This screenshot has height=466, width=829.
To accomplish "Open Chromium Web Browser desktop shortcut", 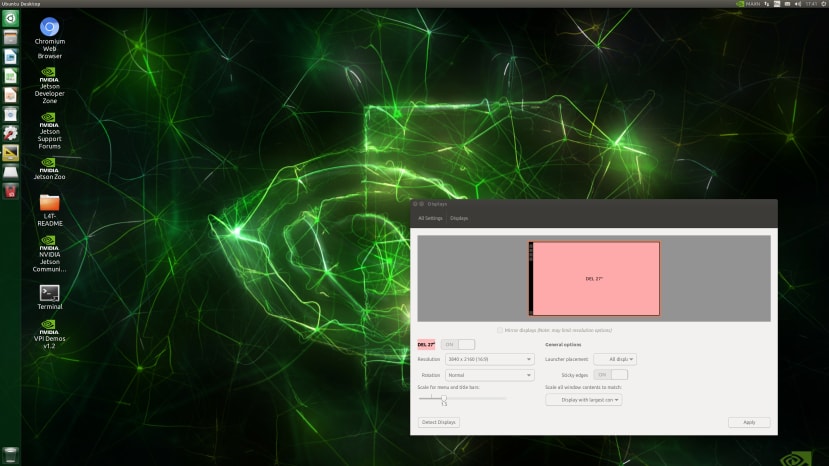I will [x=50, y=38].
